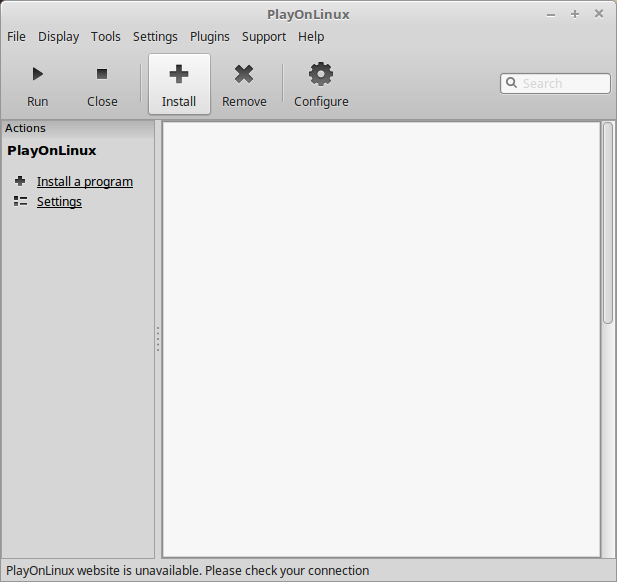Open the Support menu
This screenshot has width=617, height=582.
(264, 37)
